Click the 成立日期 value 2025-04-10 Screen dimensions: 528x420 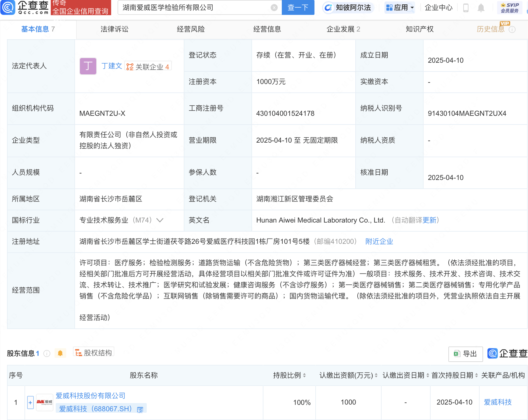point(445,60)
